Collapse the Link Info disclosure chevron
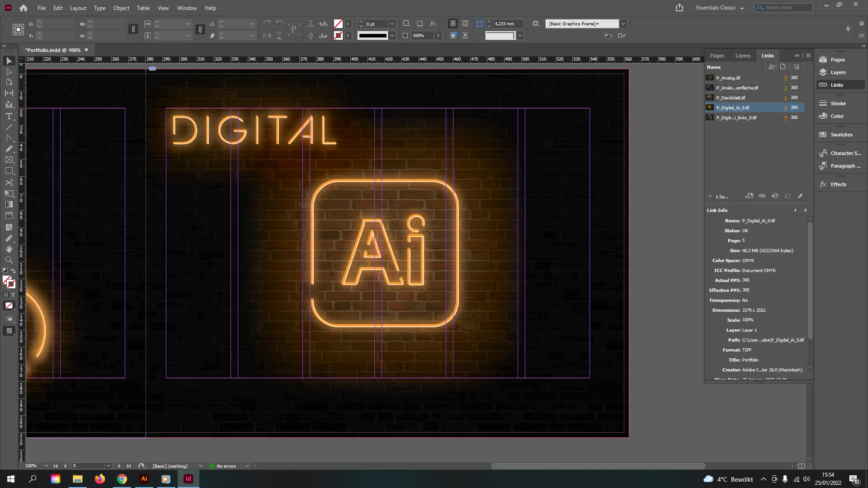Image resolution: width=868 pixels, height=488 pixels. tap(710, 197)
